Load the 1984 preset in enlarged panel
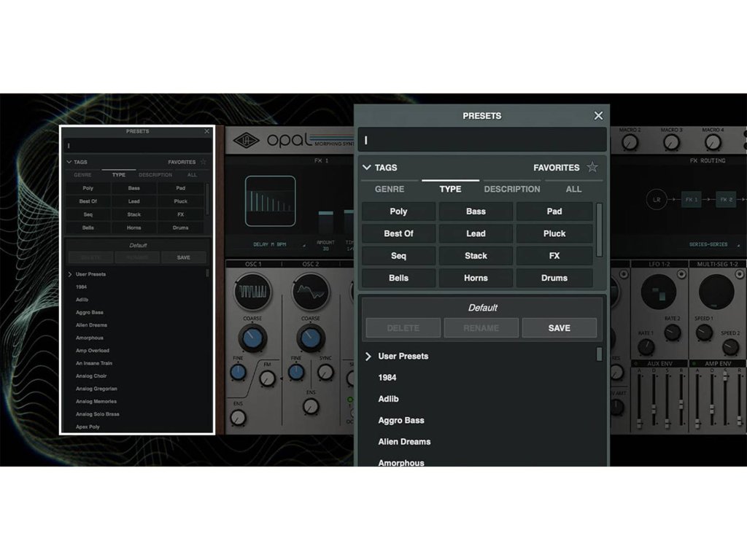 click(387, 378)
